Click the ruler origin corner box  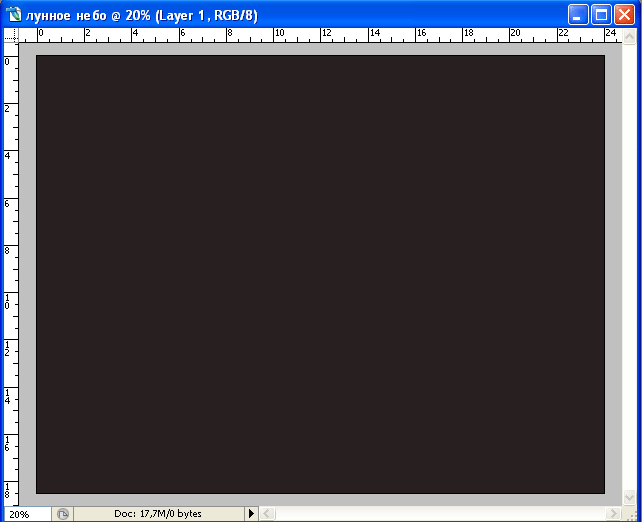tap(11, 35)
